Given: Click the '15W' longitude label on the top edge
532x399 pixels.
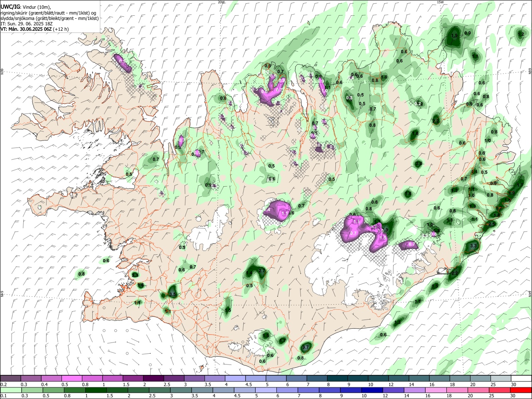Looking at the screenshot, I should (x=440, y=2).
